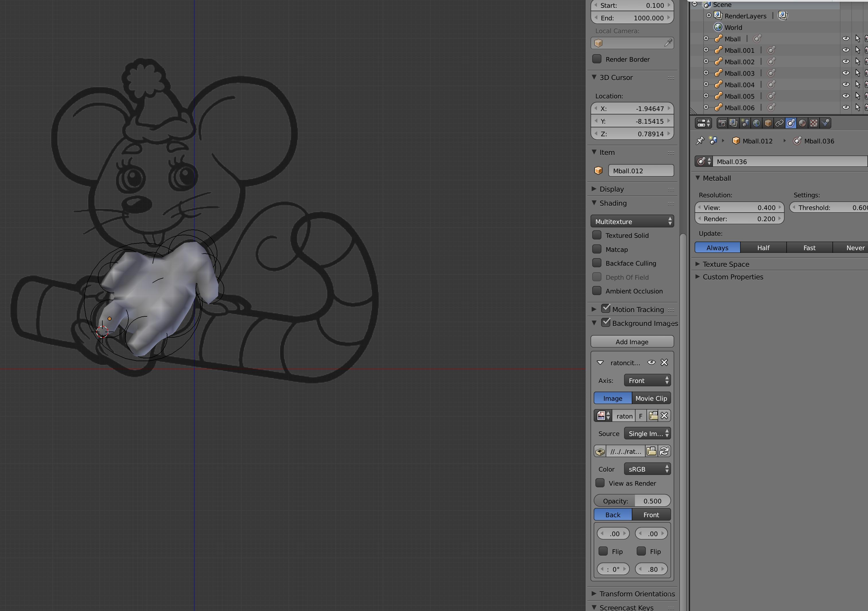The height and width of the screenshot is (611, 868).
Task: Toggle visibility eye for Mball.006
Action: 846,108
